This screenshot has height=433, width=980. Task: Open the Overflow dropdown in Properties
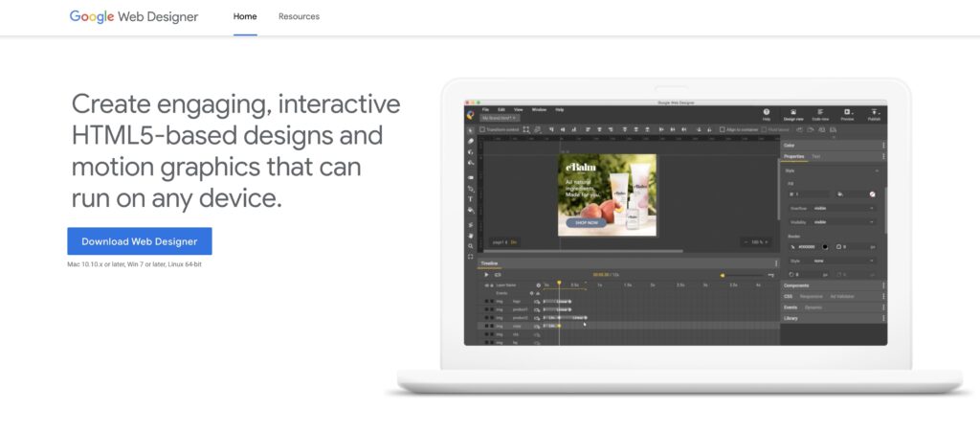[842, 208]
